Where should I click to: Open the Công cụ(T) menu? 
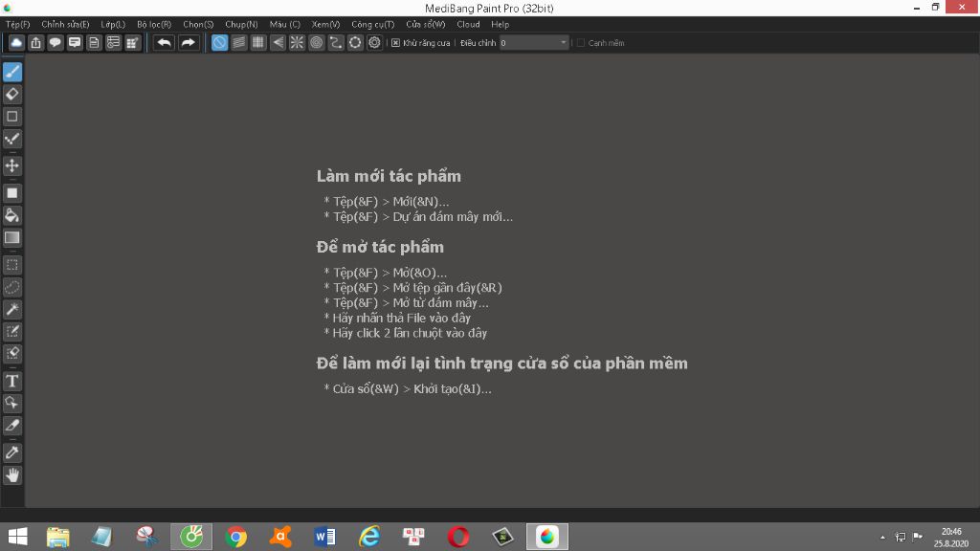(x=372, y=24)
